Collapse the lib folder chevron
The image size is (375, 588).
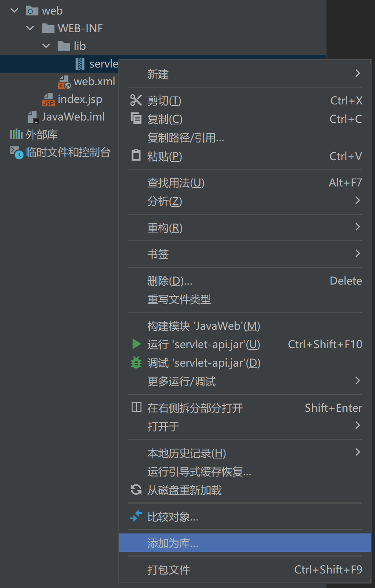point(46,46)
